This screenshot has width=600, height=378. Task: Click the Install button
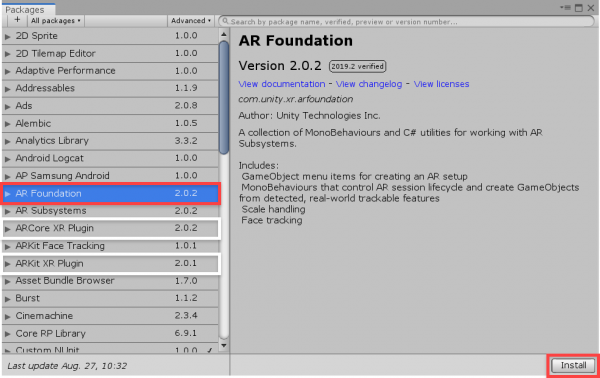pos(573,365)
